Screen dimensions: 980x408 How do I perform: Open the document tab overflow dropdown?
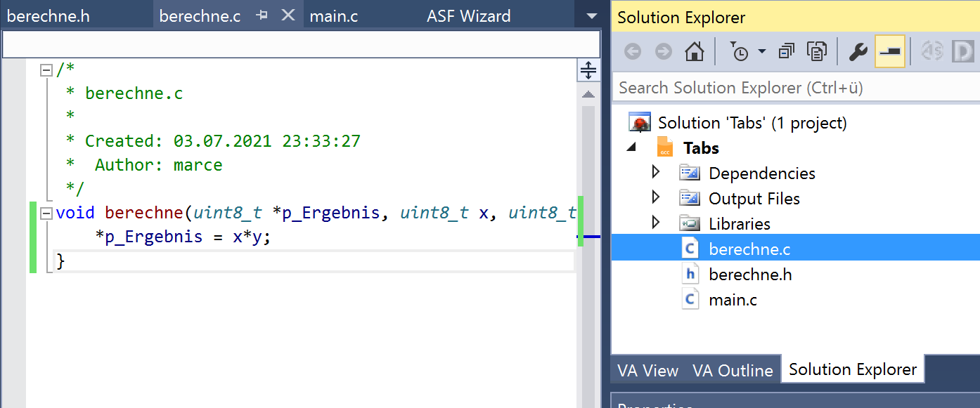tap(591, 16)
